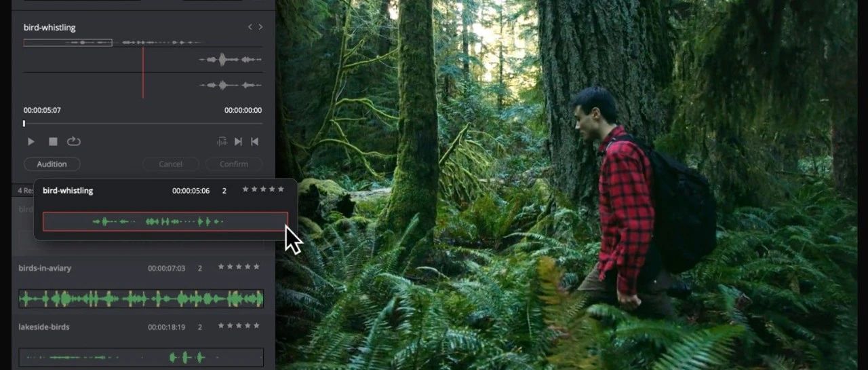The image size is (868, 370).
Task: Set lakeside-birds rating to three stars
Action: [x=239, y=326]
